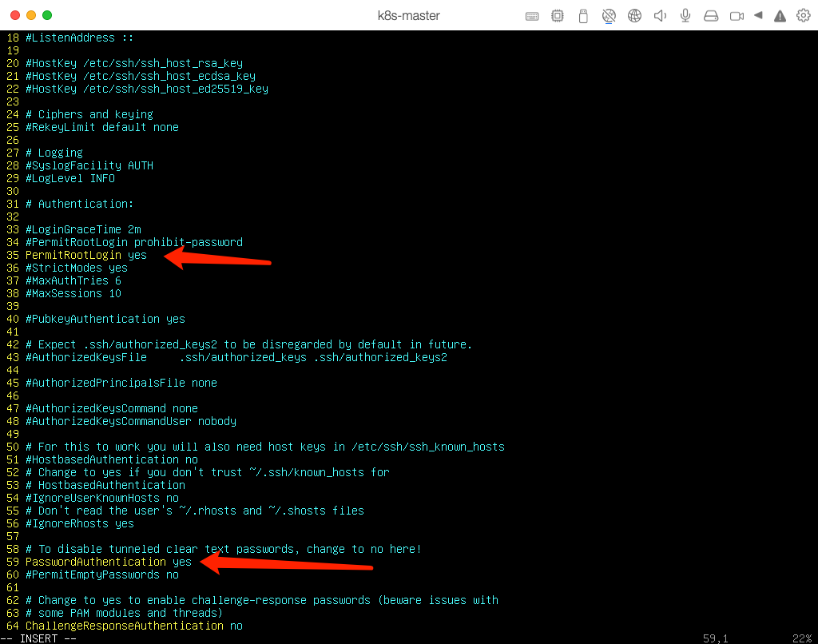Click the '# To disable tunneled clear text' comment
Image resolution: width=818 pixels, height=644 pixels.
click(x=224, y=549)
